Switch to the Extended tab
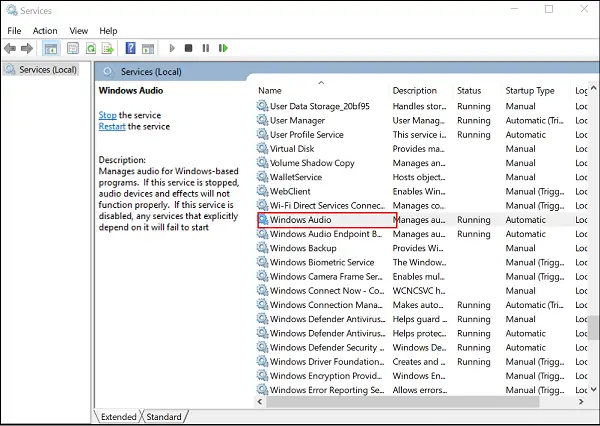 click(x=119, y=416)
